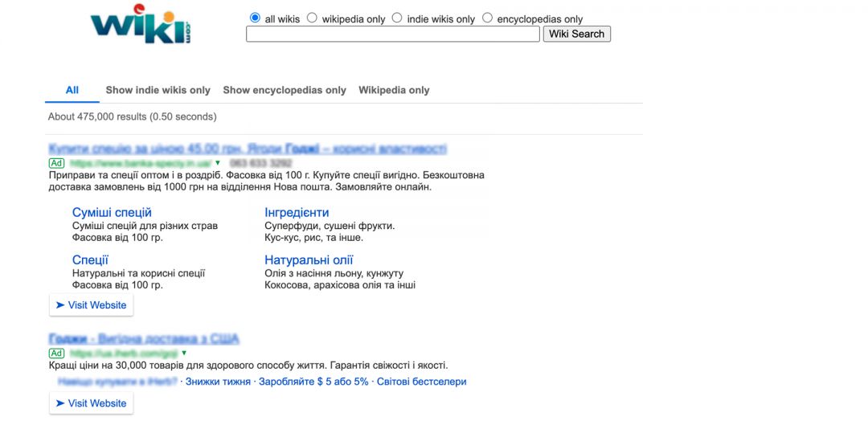The height and width of the screenshot is (429, 868).
Task: Focus the wiki search text field
Action: 392,34
